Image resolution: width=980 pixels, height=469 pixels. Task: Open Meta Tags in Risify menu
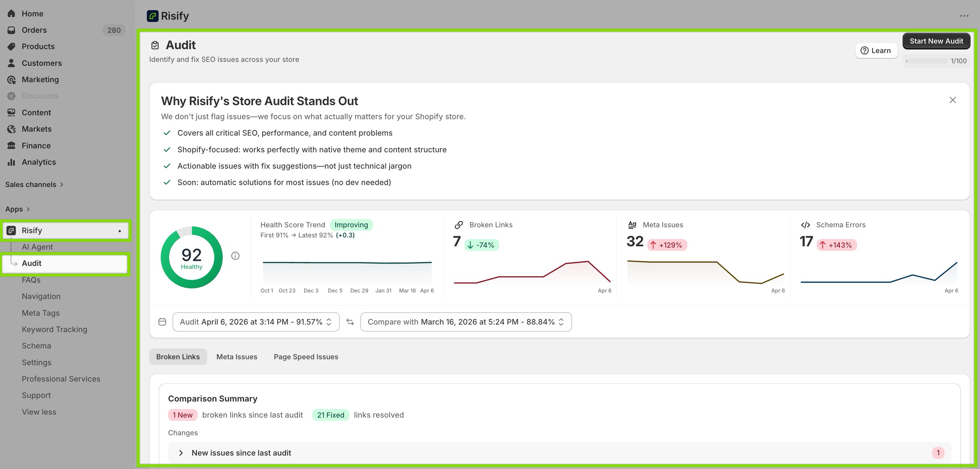pos(41,313)
